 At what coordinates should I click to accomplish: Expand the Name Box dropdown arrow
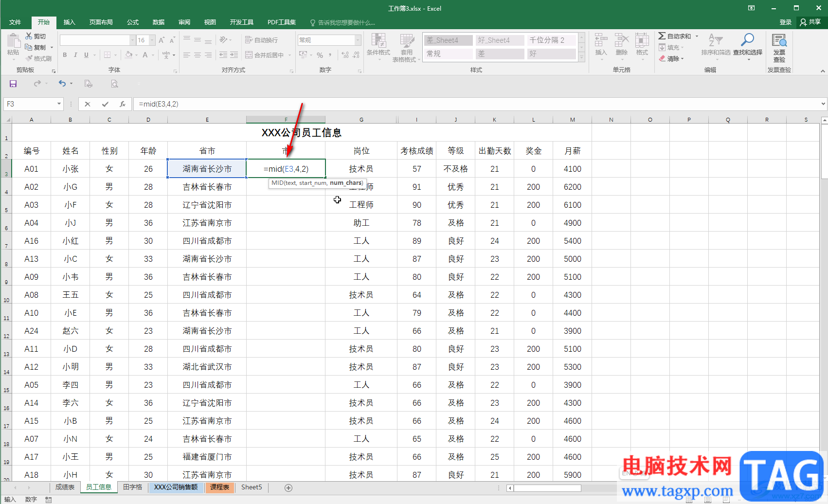[59, 104]
